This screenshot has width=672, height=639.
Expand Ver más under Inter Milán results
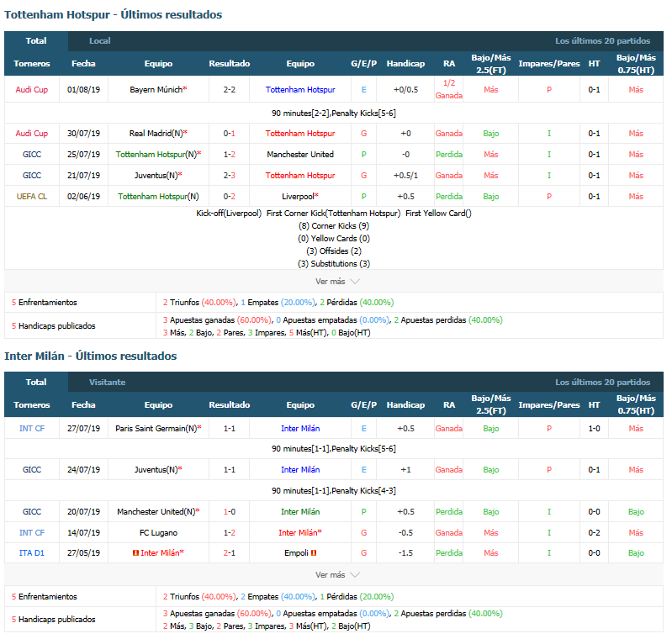(337, 575)
